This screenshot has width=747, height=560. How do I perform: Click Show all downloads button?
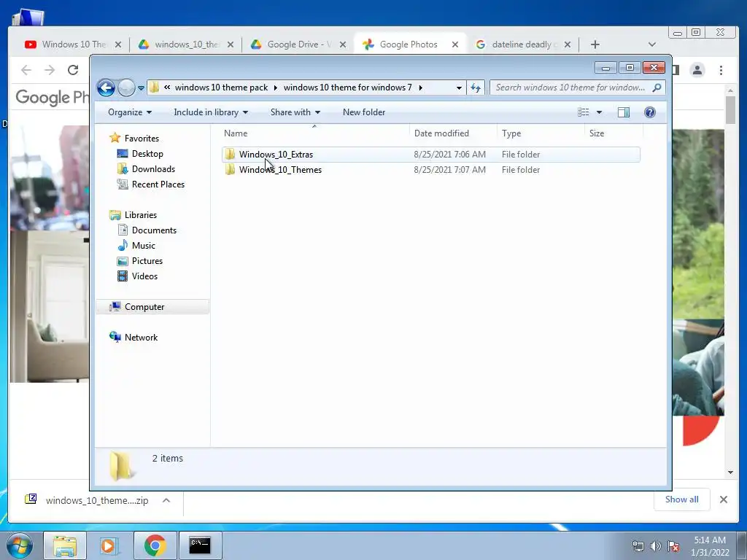point(682,499)
